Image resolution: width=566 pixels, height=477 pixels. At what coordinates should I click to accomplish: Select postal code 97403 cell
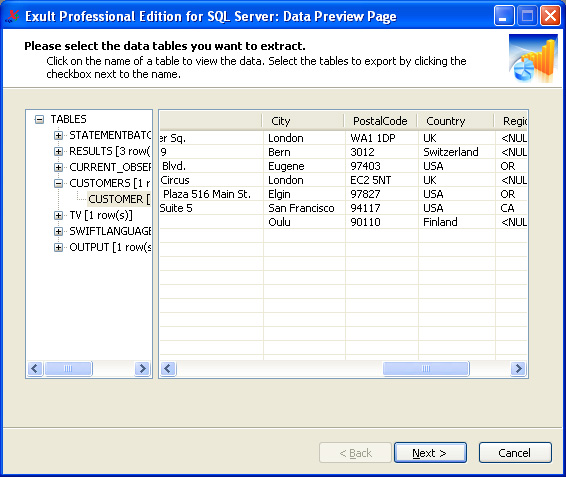point(382,166)
